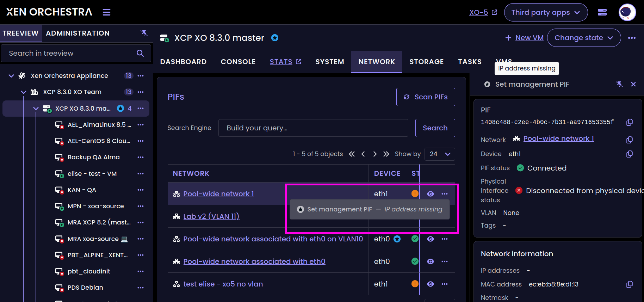Open actions menu for PDS Debian

141,288
